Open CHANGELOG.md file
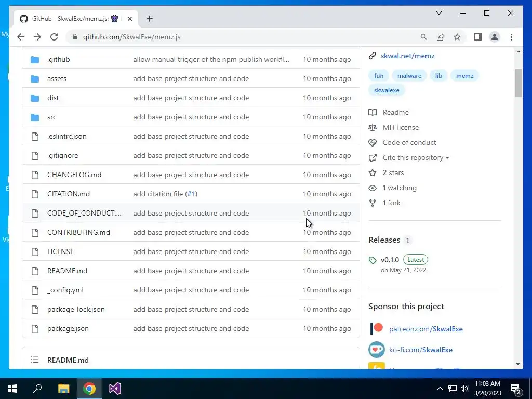 tap(74, 175)
